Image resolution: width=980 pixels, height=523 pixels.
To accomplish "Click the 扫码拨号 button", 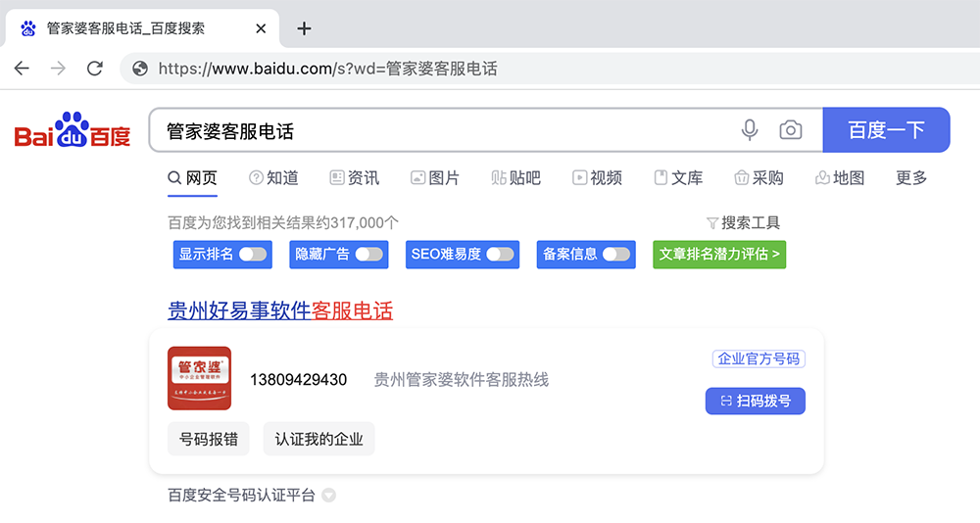I will (756, 402).
